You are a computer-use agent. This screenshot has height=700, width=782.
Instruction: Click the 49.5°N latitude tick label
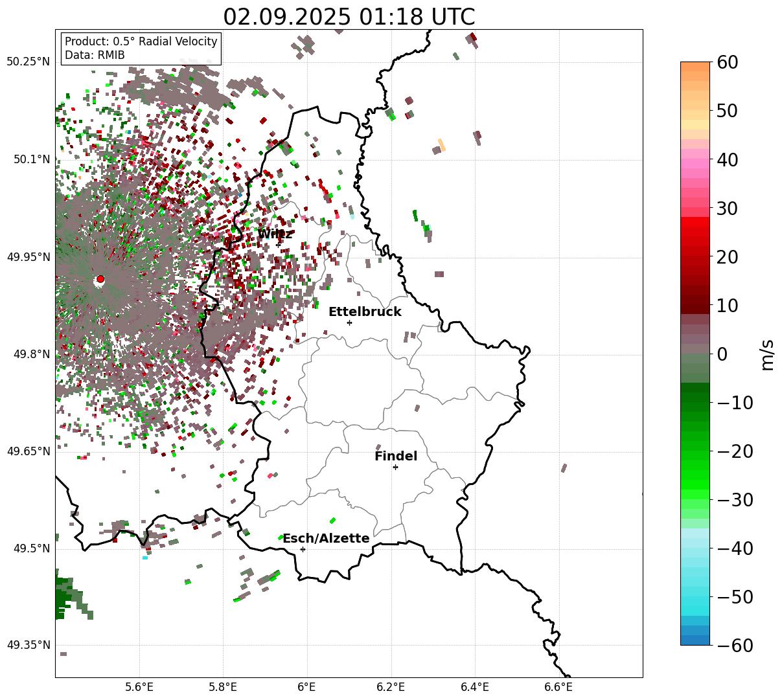pyautogui.click(x=31, y=548)
